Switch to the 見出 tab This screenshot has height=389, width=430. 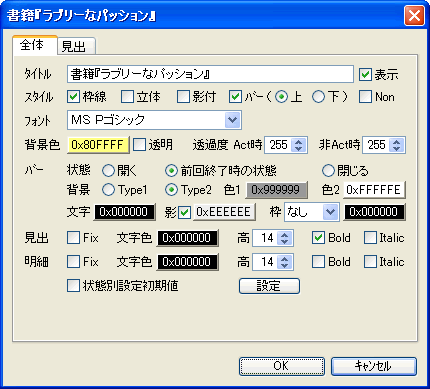coord(77,46)
